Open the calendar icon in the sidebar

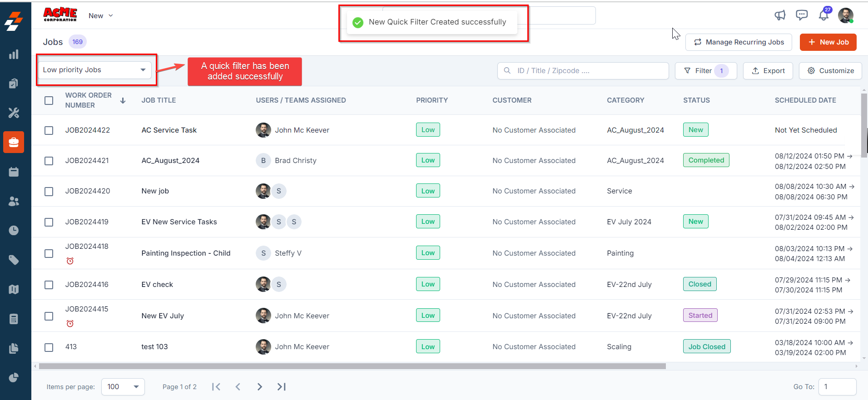(x=14, y=172)
